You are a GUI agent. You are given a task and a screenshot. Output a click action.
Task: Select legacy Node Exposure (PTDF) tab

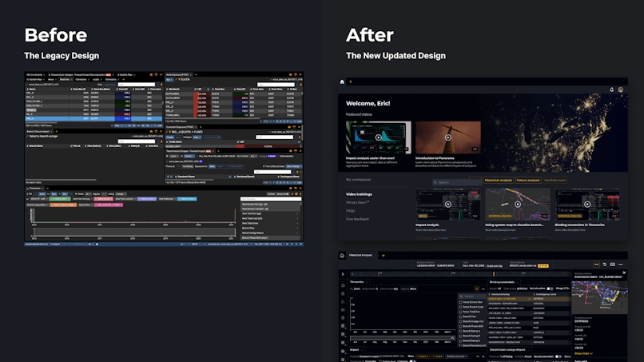(x=177, y=75)
